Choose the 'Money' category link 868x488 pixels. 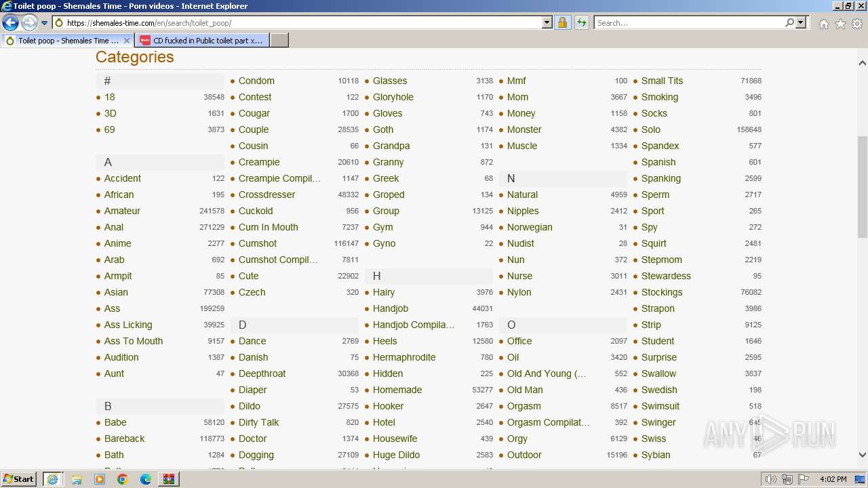[x=521, y=113]
